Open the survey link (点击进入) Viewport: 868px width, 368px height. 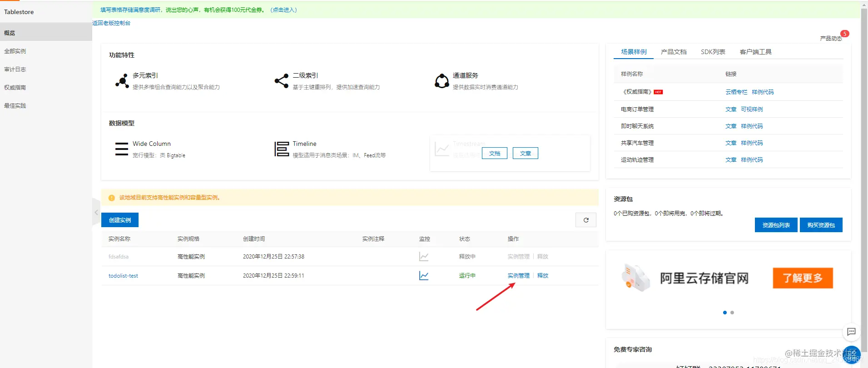pyautogui.click(x=284, y=10)
